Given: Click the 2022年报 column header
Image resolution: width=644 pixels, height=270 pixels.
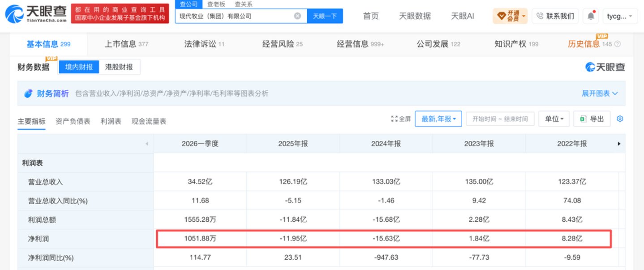Looking at the screenshot, I should coord(572,143).
